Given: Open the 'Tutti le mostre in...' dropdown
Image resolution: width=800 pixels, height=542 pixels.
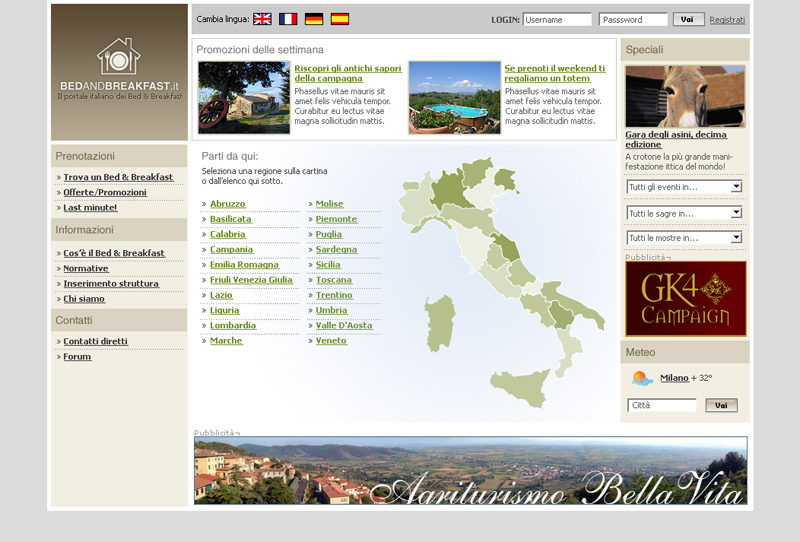Looking at the screenshot, I should 684,238.
